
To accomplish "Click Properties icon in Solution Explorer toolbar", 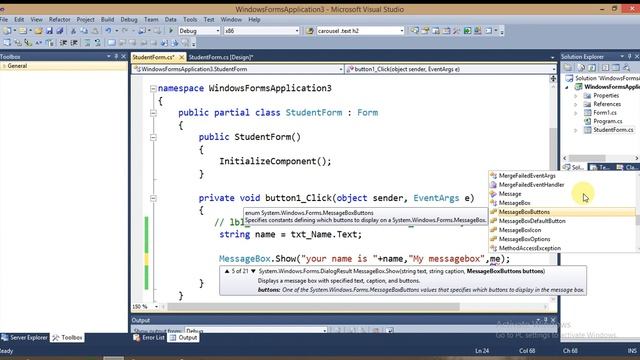I will [567, 68].
